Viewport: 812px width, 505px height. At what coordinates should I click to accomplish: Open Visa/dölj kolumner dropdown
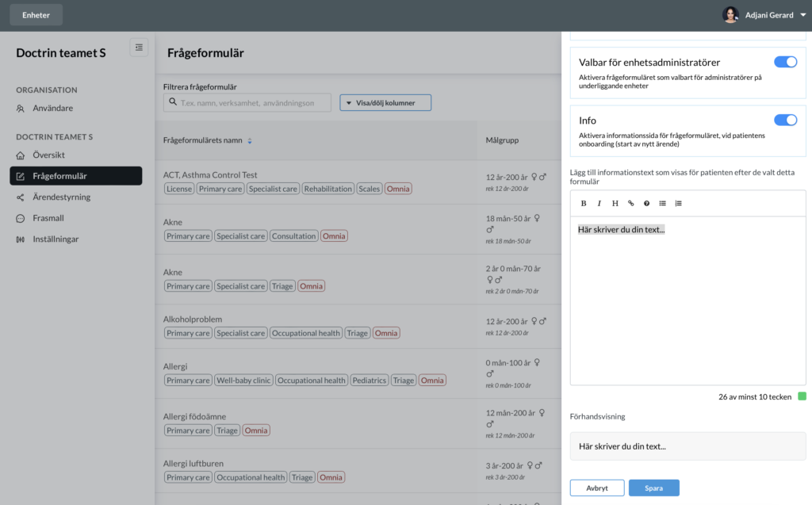click(385, 102)
